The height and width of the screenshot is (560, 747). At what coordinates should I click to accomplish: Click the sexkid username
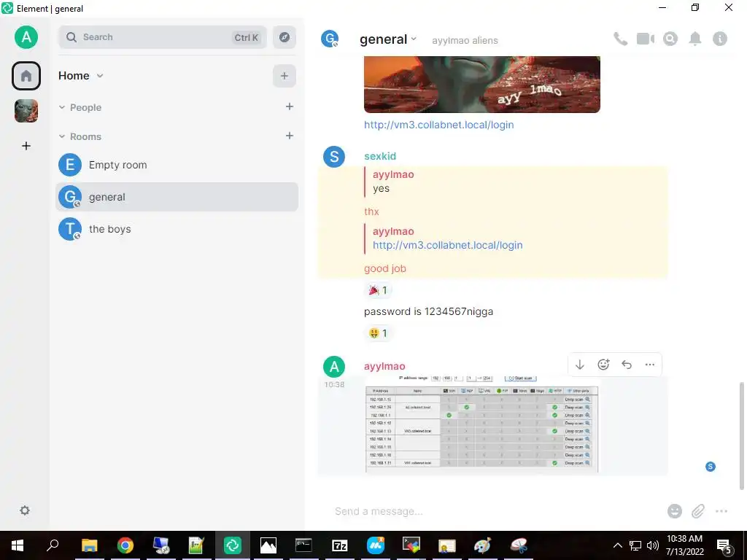(379, 156)
